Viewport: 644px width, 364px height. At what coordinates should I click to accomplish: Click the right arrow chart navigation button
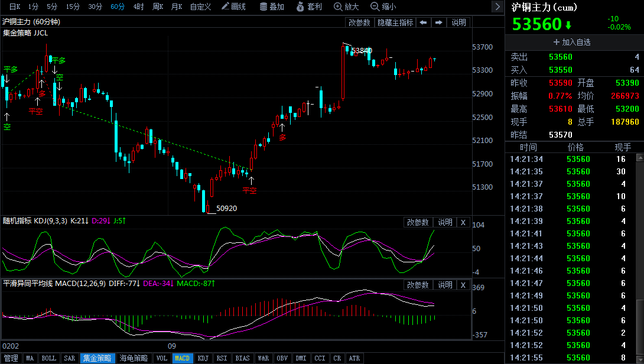coord(438,22)
